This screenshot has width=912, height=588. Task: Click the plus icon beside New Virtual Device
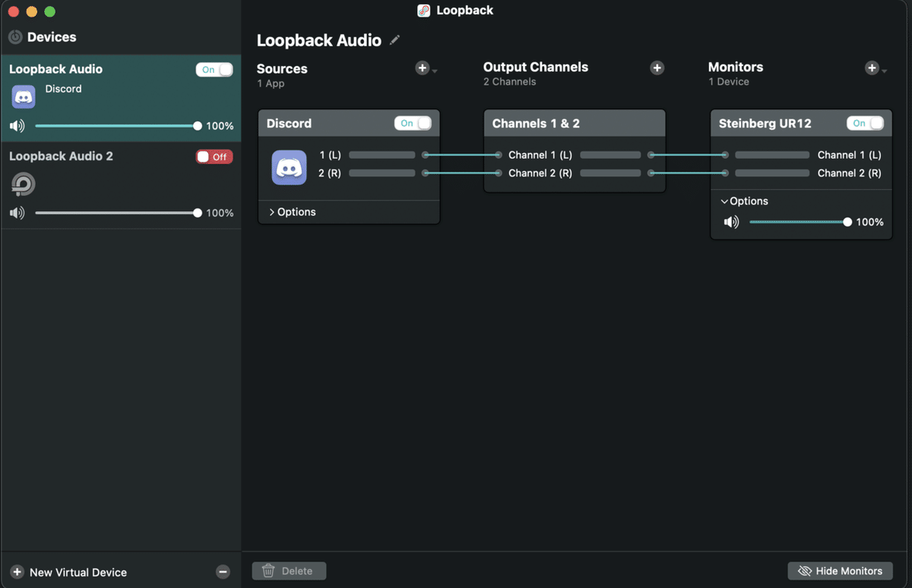coord(17,572)
